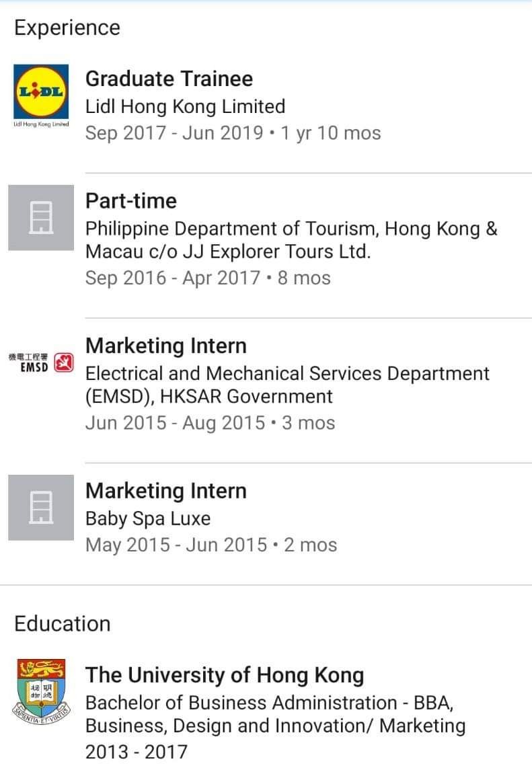Open The University of Hong Kong entry
This screenshot has width=532, height=774.
225,674
